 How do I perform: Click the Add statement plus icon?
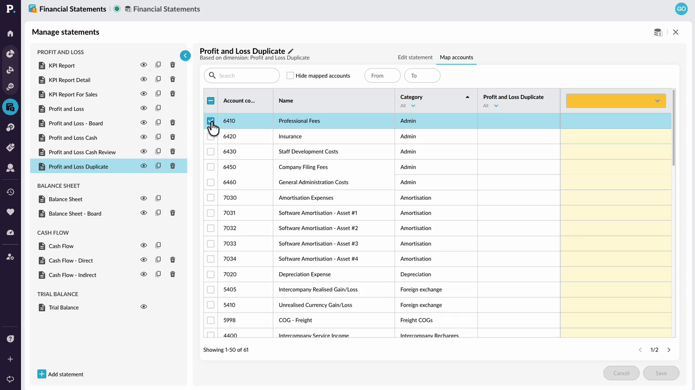tap(41, 374)
